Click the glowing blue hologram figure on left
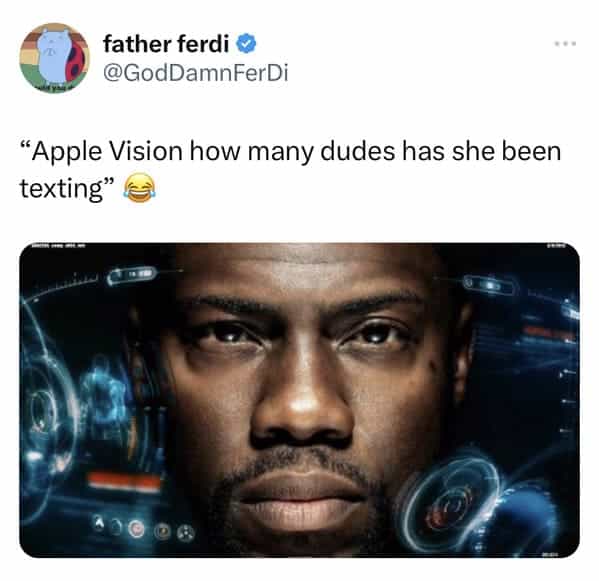The width and height of the screenshot is (599, 581). pyautogui.click(x=101, y=395)
